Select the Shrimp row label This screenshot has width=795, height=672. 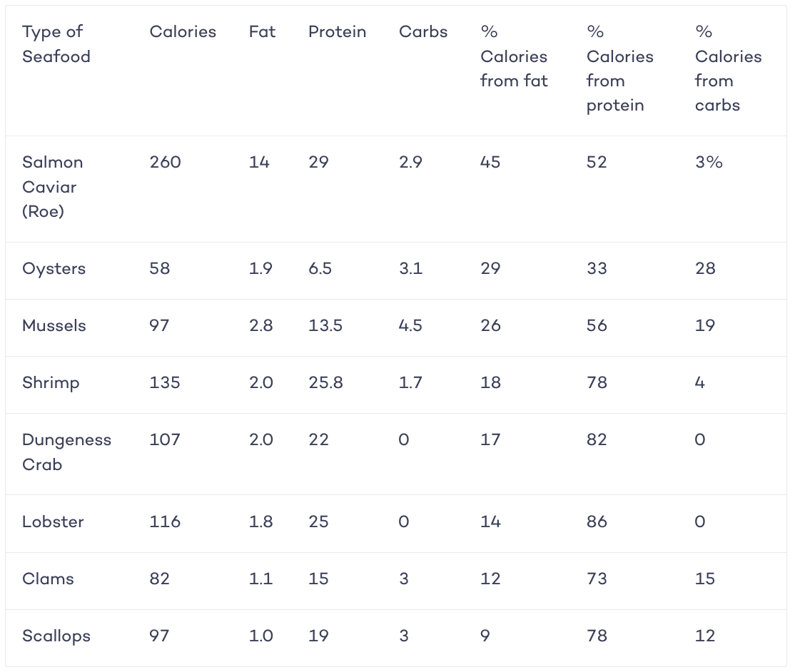coord(51,382)
